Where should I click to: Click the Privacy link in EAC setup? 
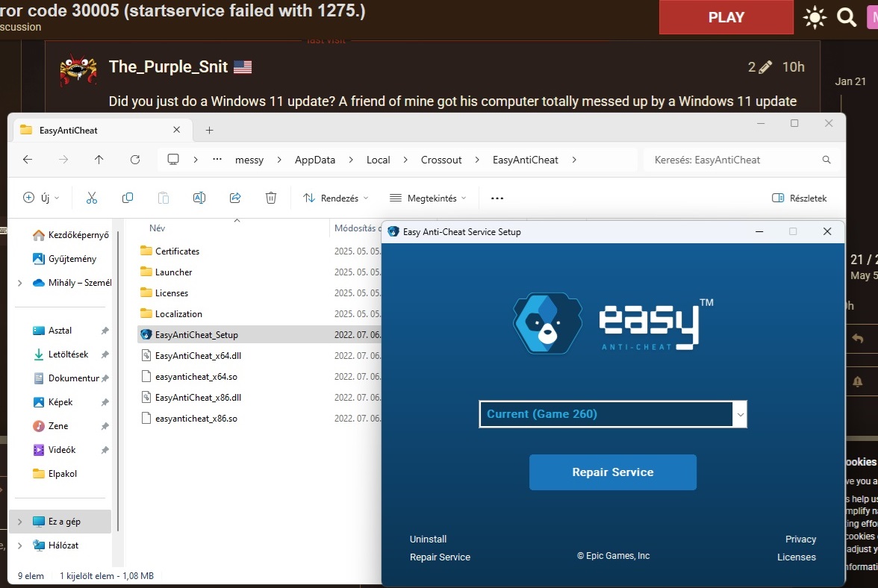click(800, 539)
